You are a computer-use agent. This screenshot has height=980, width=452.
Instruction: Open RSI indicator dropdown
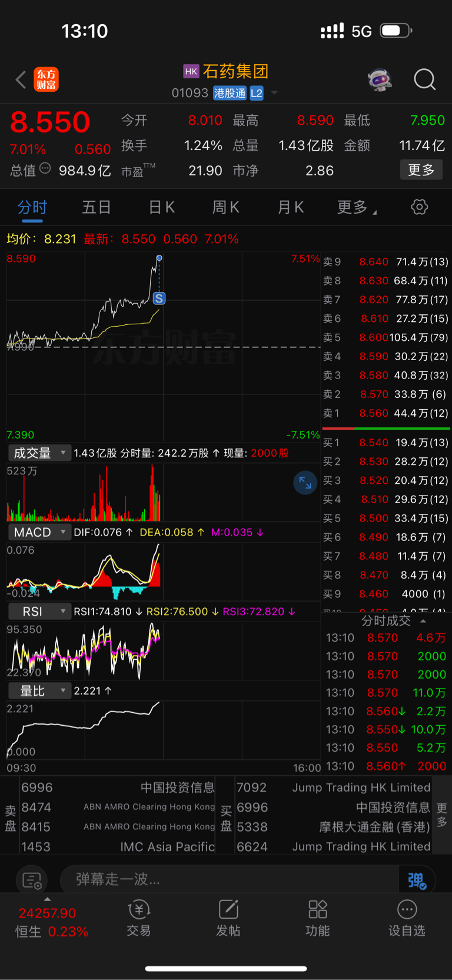click(40, 612)
